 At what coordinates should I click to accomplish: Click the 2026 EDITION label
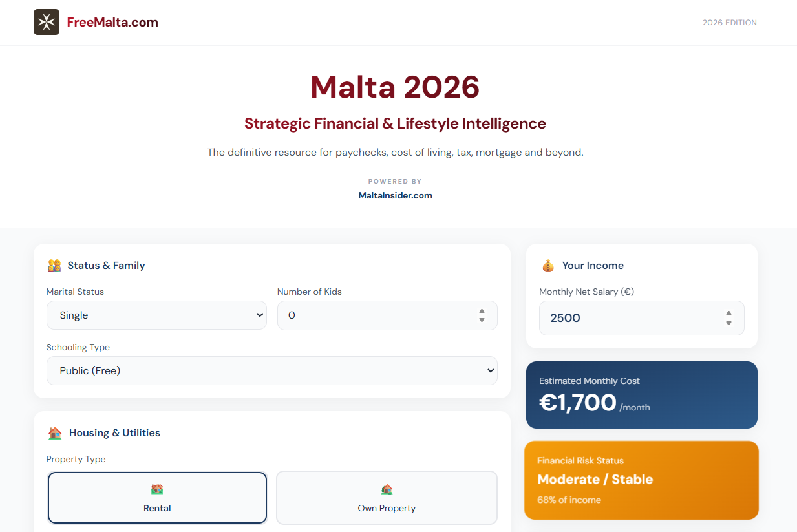[x=729, y=22]
